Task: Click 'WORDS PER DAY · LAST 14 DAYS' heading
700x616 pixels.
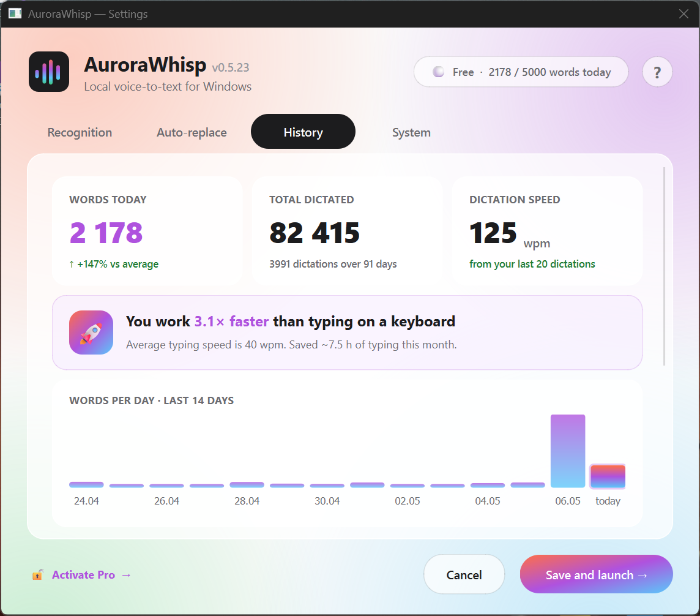Action: (x=151, y=400)
